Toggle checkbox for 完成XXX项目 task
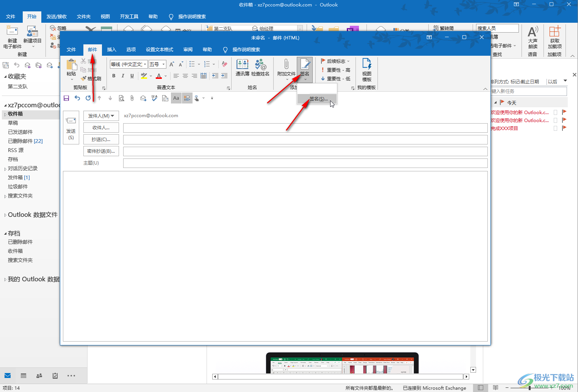 (555, 128)
